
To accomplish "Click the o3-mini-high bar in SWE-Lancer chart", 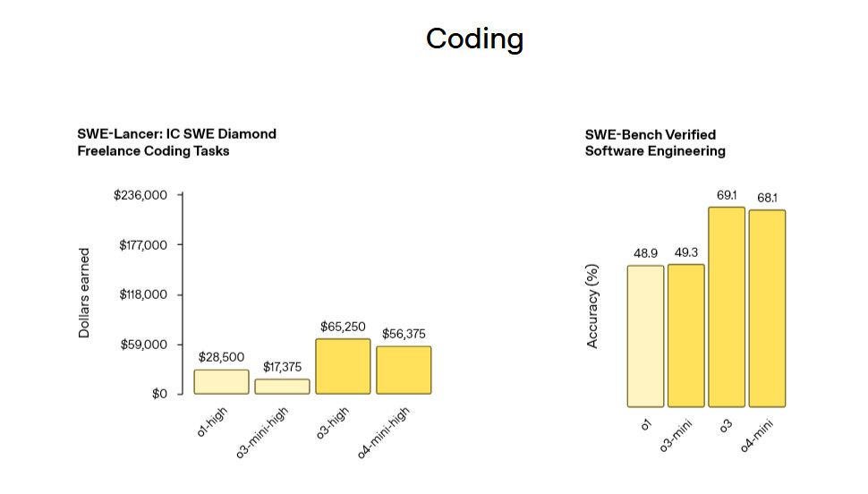I will point(282,387).
